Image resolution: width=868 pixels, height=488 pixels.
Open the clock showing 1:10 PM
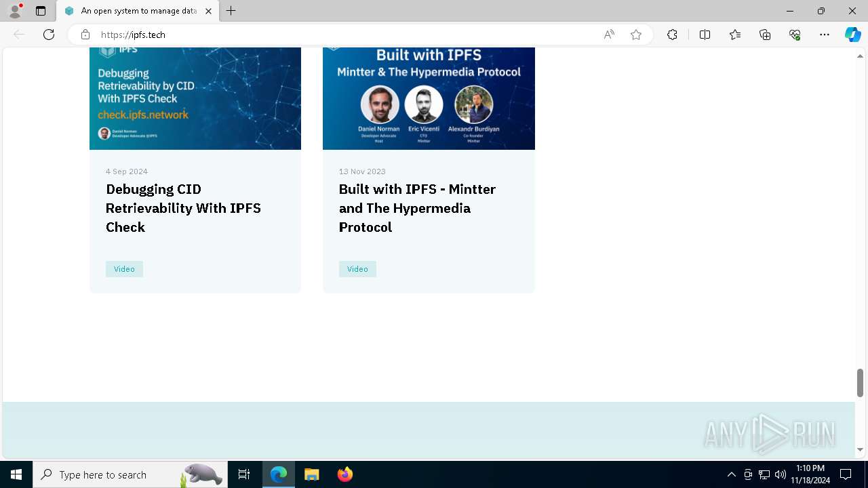810,474
